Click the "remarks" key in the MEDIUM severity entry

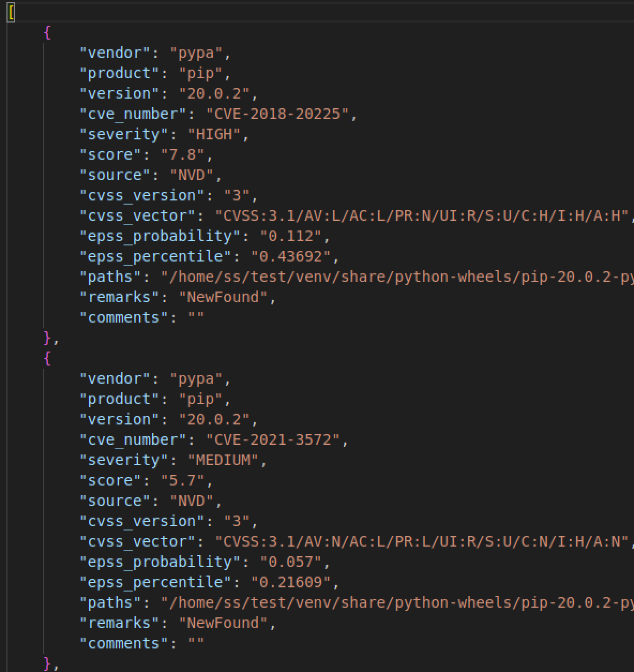point(120,623)
